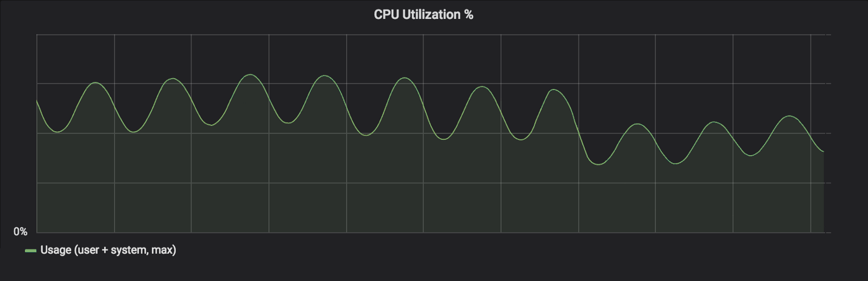The height and width of the screenshot is (281, 868).
Task: Click the sixth peak of the usage curve
Action: tap(482, 87)
